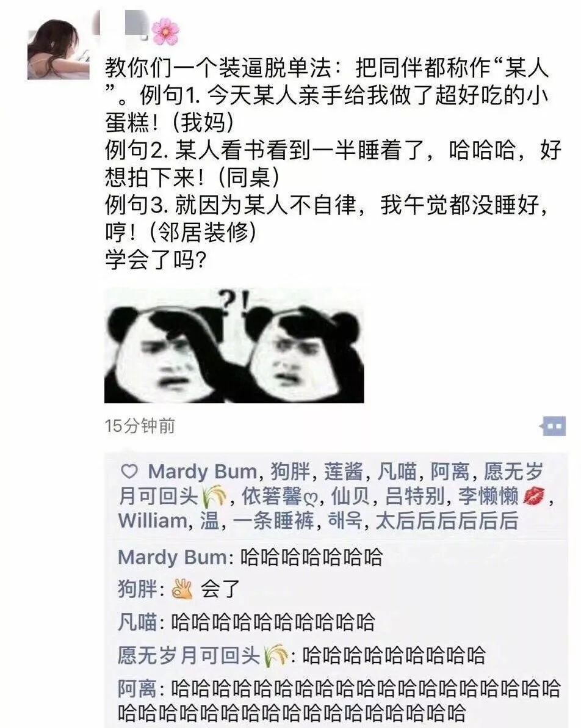Open William's profile in likes list

[152, 520]
